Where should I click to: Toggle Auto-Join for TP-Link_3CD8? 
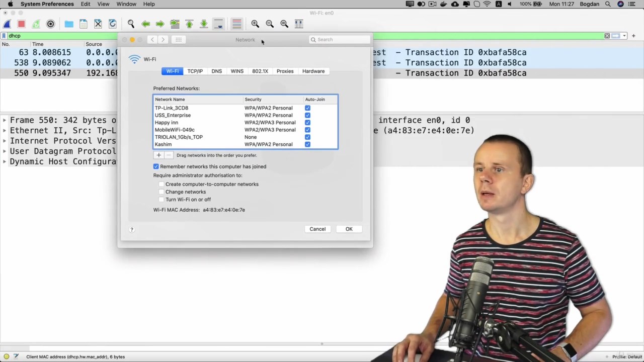[x=307, y=108]
